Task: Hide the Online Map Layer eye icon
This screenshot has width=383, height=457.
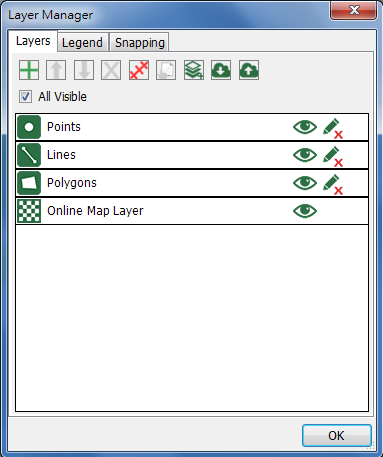Action: pos(305,211)
